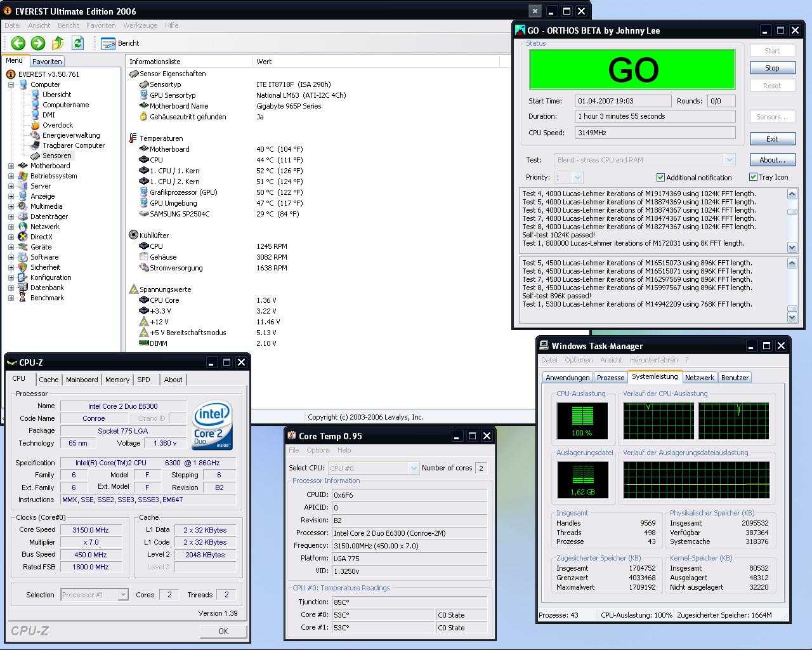Click the Exit button in ORTHOS
Image resolution: width=812 pixels, height=650 pixels.
coord(772,139)
